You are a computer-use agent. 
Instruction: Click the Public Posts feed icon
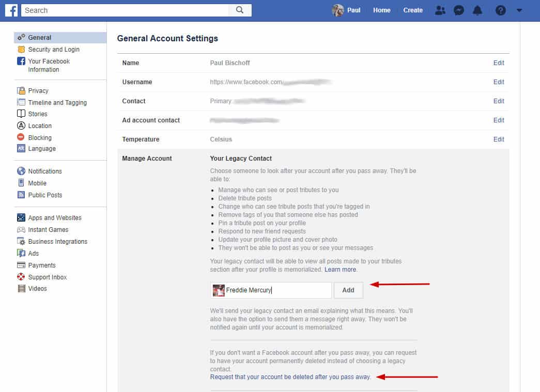21,195
